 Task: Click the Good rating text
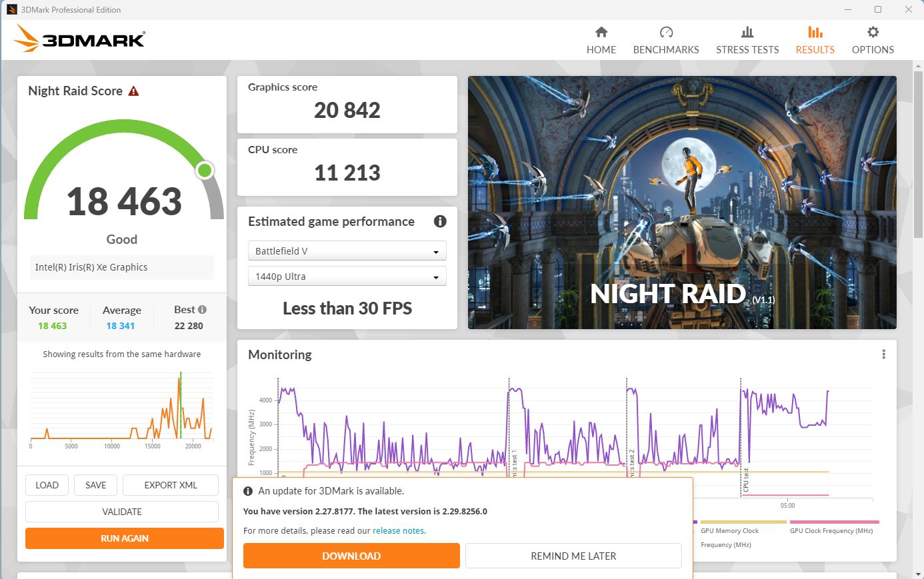(x=122, y=239)
